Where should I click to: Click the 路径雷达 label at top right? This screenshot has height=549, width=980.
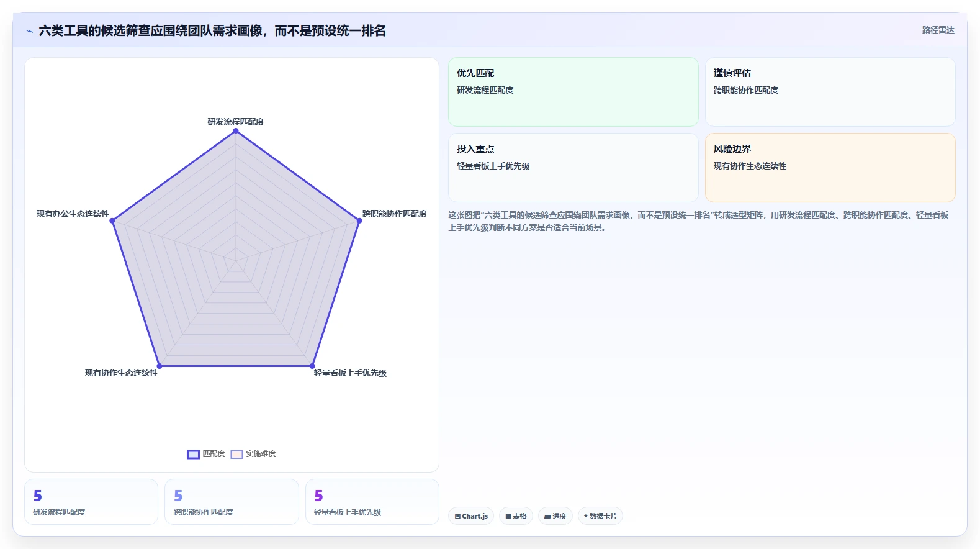[938, 30]
